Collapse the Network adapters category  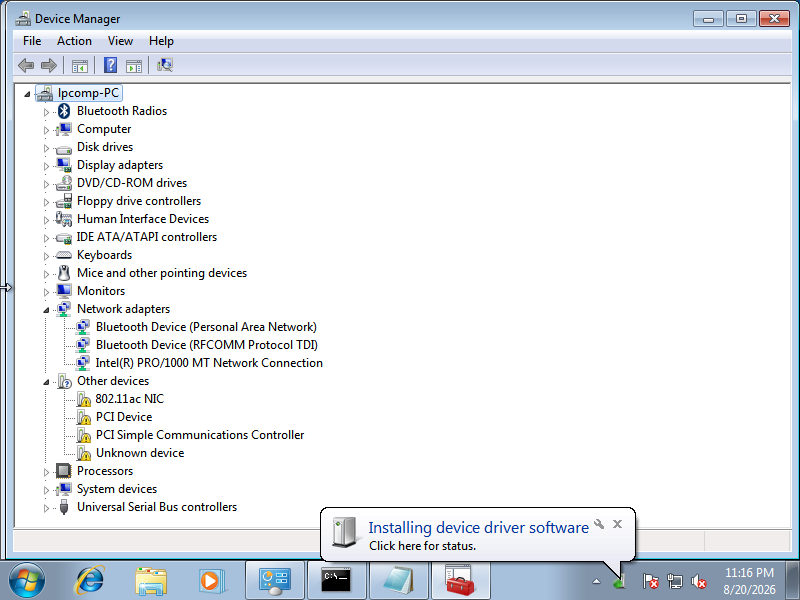46,310
